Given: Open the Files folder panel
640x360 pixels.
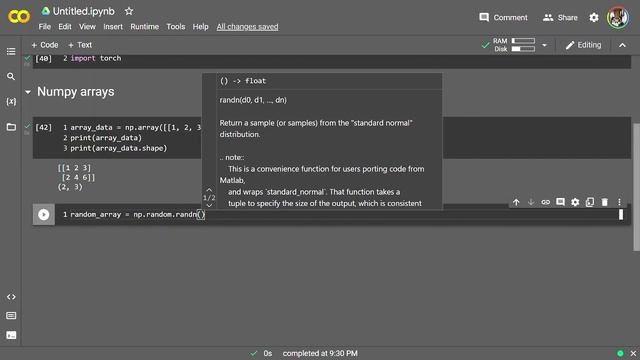Looking at the screenshot, I should 11,127.
